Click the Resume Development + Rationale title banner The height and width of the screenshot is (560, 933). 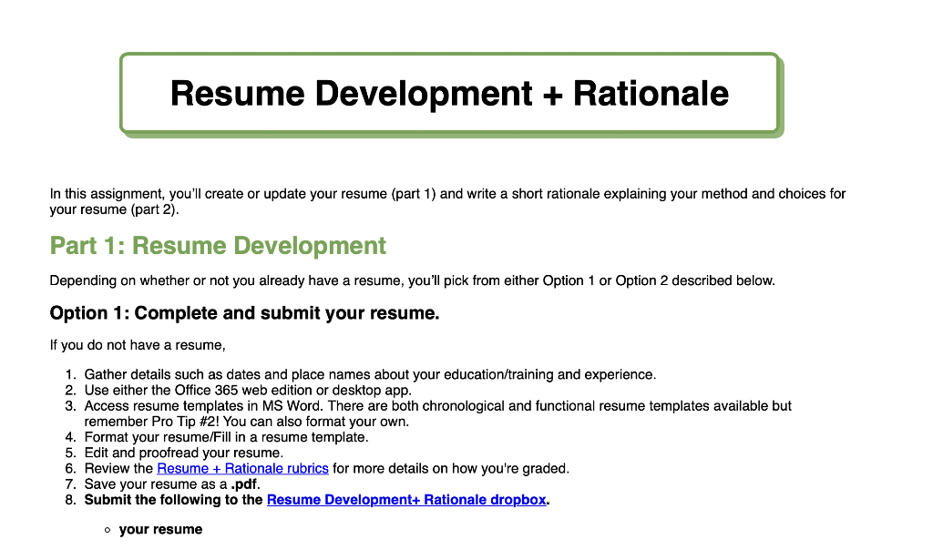point(448,94)
